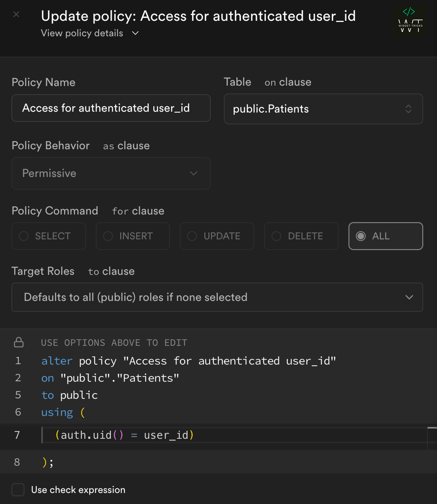Click the View policy details text
This screenshot has width=437, height=504.
click(82, 33)
